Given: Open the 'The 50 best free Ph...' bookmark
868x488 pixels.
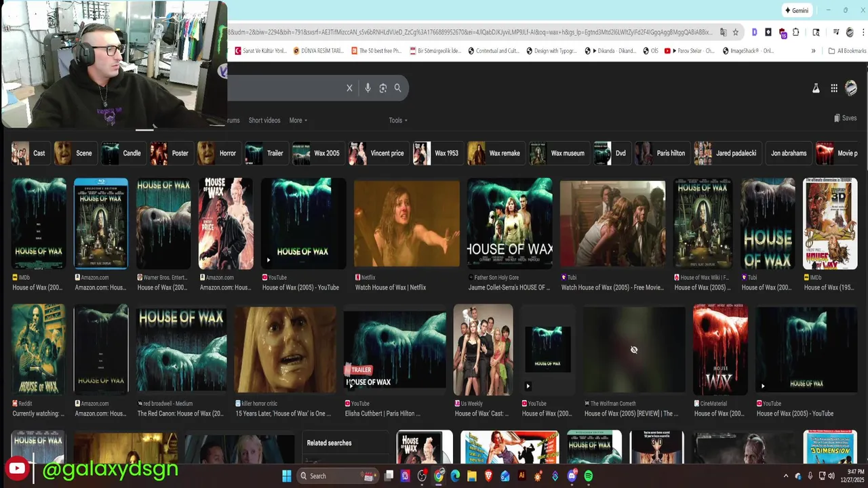Looking at the screenshot, I should tap(376, 51).
